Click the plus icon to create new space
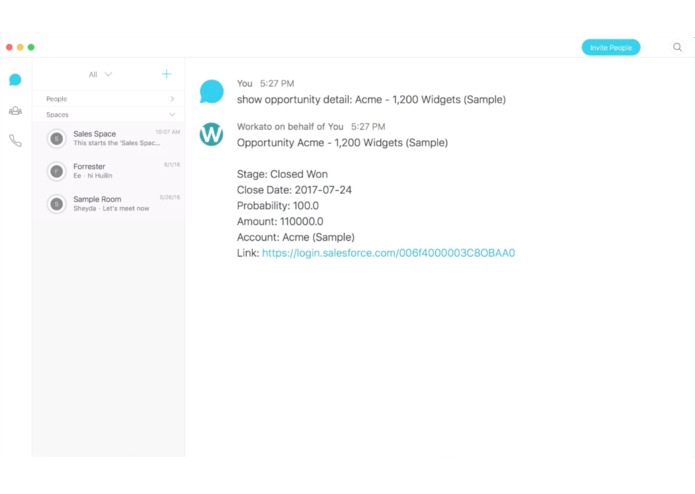The image size is (695, 494). point(166,74)
